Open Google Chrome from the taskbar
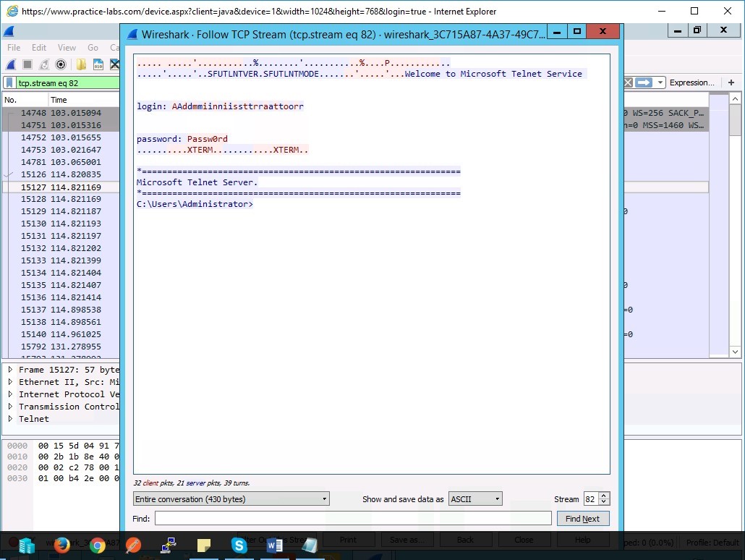Viewport: 745px width, 560px height. point(98,546)
